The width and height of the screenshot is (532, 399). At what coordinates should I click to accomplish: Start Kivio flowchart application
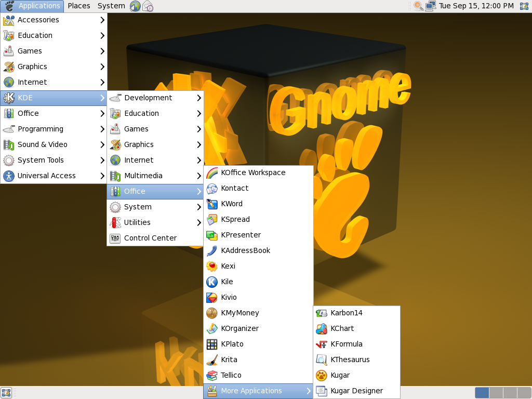coord(258,297)
